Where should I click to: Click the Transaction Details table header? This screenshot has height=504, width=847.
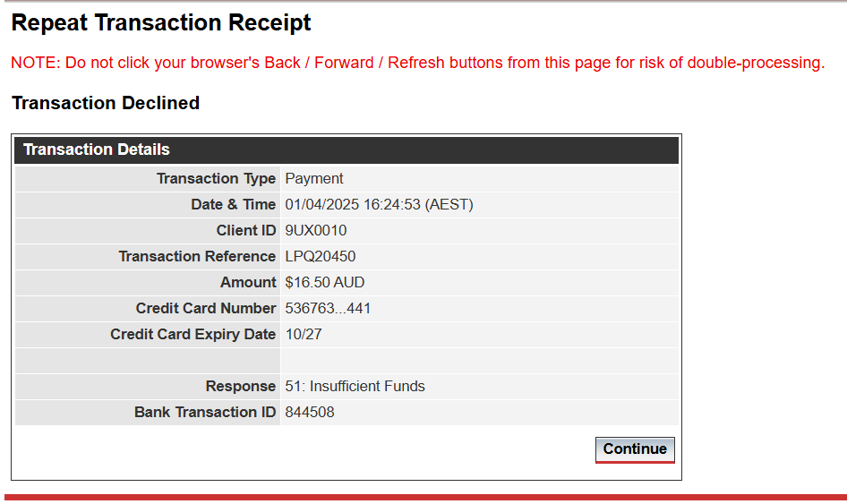pyautogui.click(x=346, y=149)
